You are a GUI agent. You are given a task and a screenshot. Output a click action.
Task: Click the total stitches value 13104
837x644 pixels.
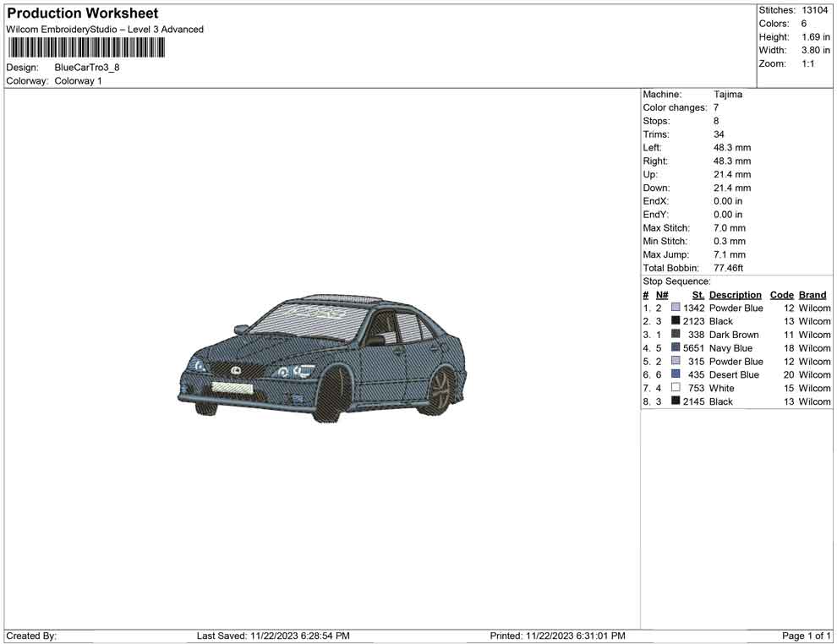click(x=815, y=10)
